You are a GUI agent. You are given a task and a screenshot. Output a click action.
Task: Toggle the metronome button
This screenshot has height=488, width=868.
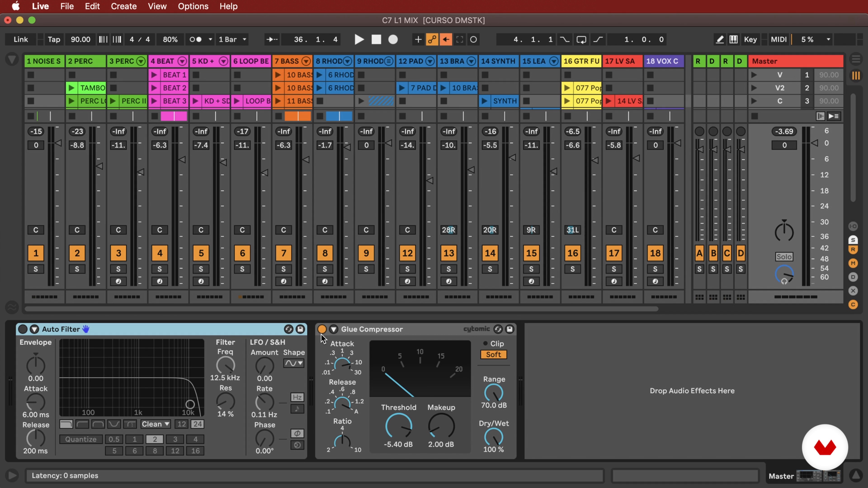[x=196, y=39]
